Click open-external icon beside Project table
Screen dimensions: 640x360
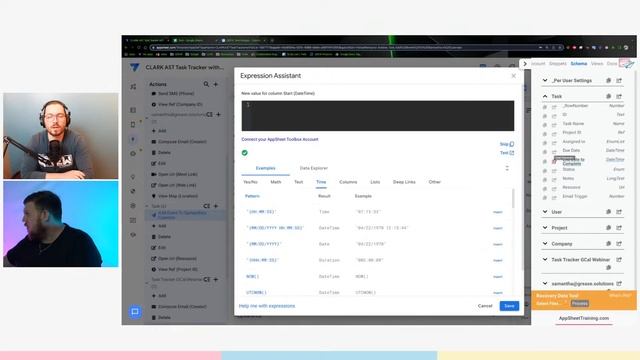[x=619, y=228]
